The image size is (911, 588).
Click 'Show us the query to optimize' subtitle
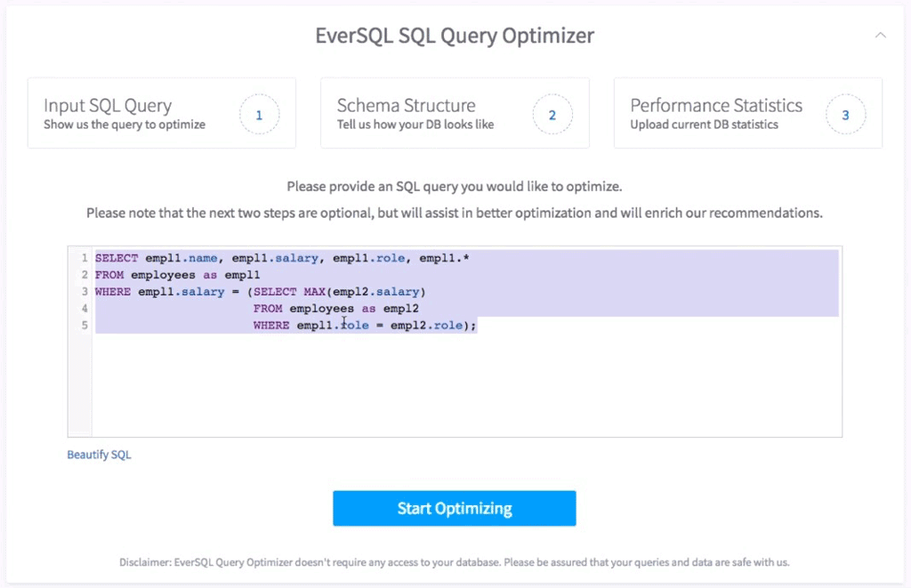point(125,125)
